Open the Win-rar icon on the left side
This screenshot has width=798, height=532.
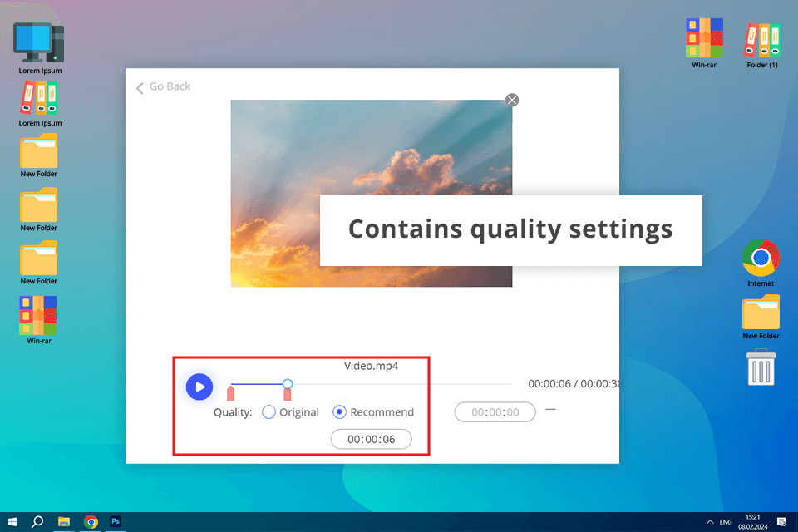(x=39, y=320)
